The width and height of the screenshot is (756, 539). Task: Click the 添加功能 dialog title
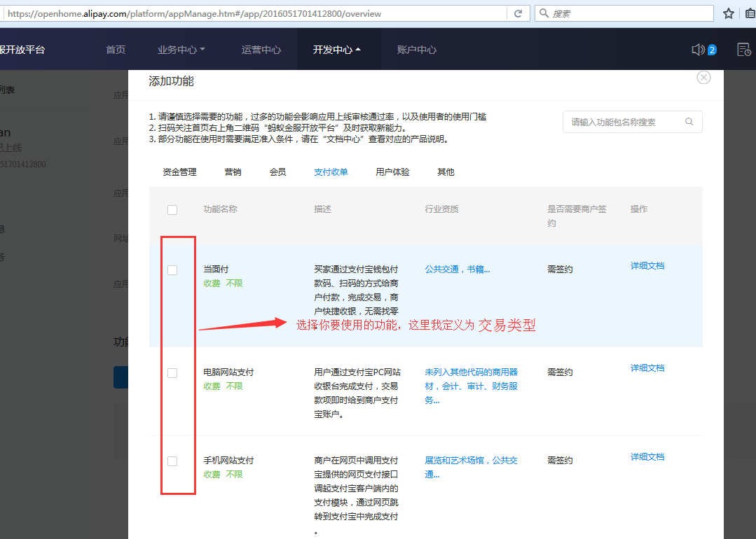tap(171, 81)
